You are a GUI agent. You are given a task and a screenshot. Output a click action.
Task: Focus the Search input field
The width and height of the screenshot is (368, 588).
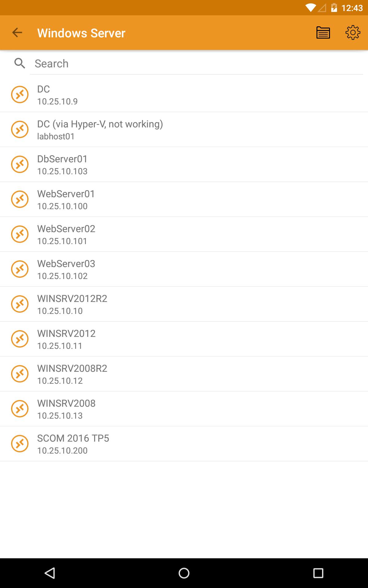pyautogui.click(x=196, y=64)
